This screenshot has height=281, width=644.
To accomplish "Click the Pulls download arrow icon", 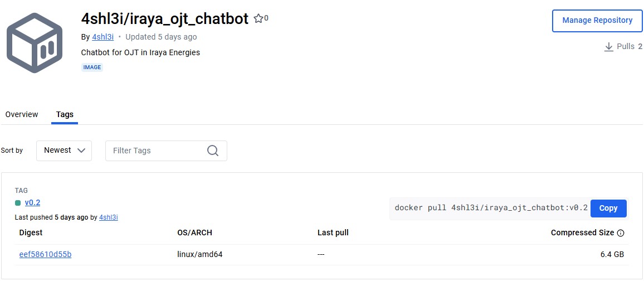I will pyautogui.click(x=609, y=47).
